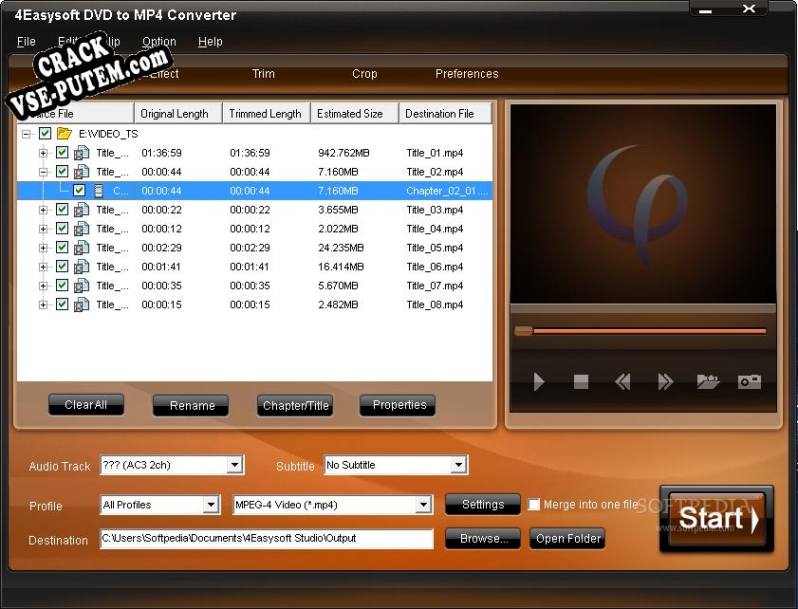This screenshot has width=798, height=609.
Task: Click the chapter icon in Chapter_02_01 row
Action: pyautogui.click(x=99, y=191)
